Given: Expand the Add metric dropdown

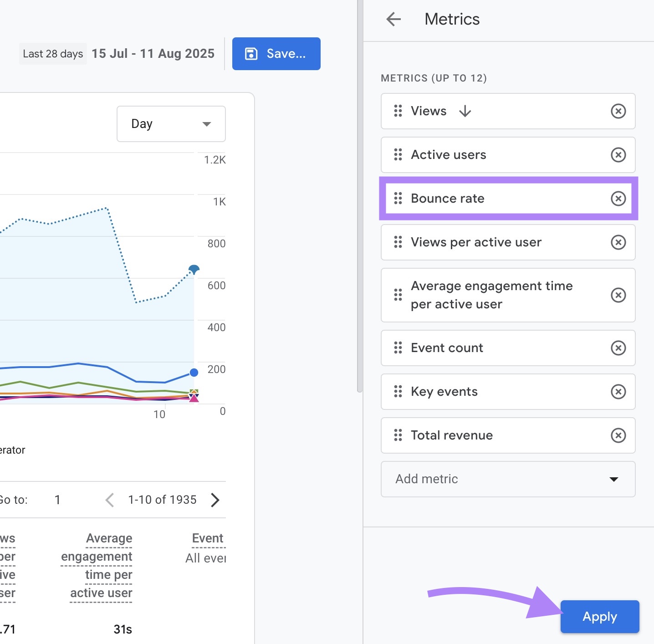Looking at the screenshot, I should [x=507, y=479].
